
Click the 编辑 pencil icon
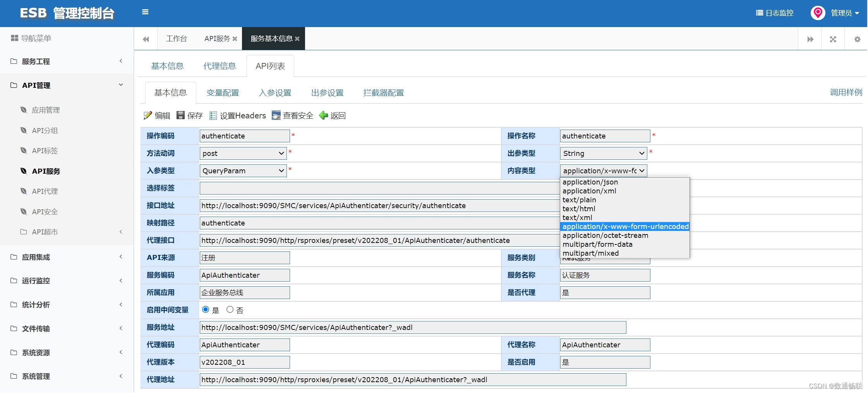148,115
